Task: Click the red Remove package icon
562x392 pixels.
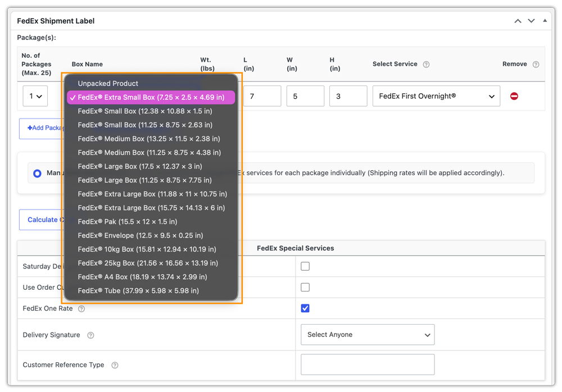Action: pos(514,96)
